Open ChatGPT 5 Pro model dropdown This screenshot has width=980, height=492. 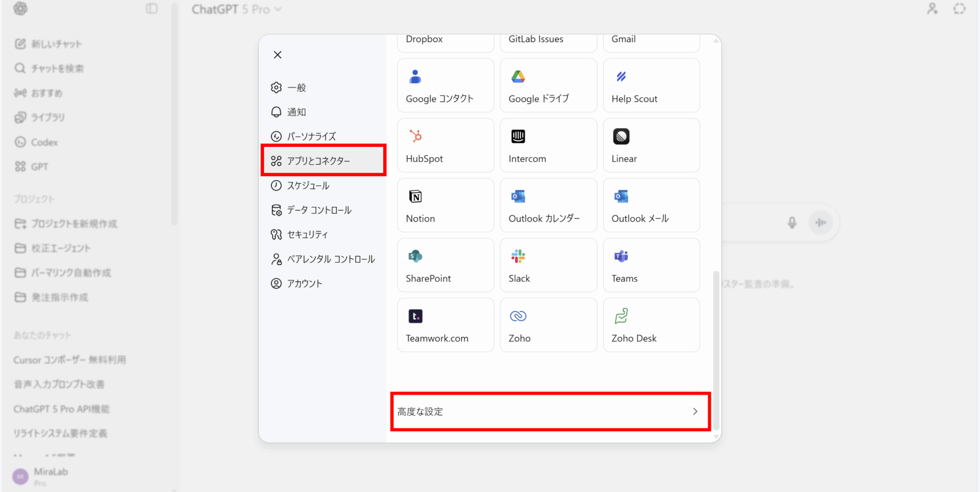[236, 10]
